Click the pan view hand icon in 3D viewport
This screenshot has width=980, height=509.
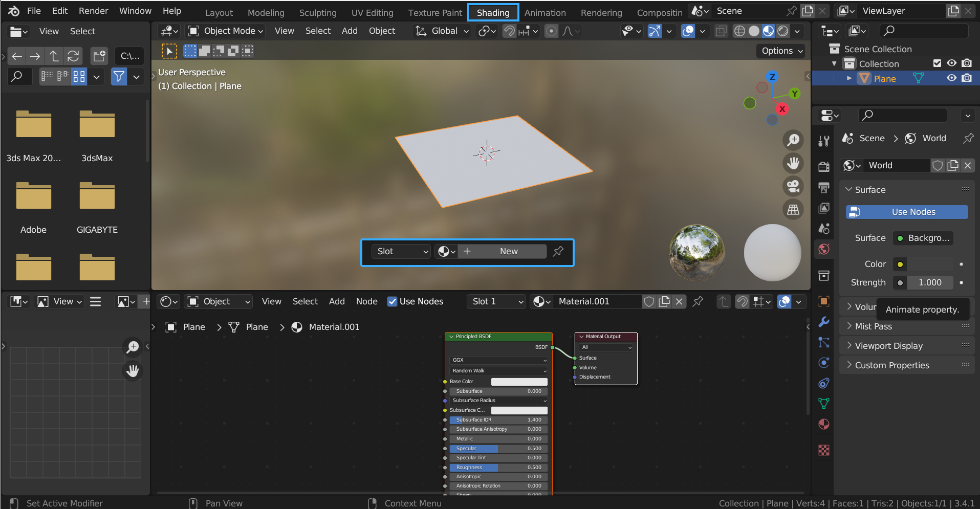tap(793, 163)
